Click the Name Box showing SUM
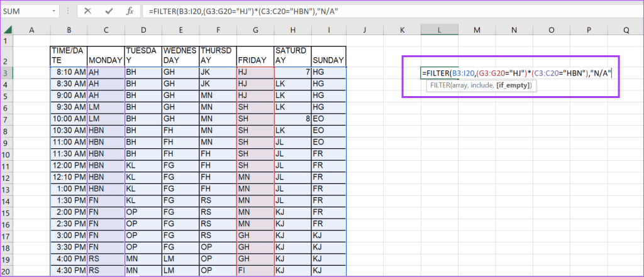The image size is (644, 277). pos(25,11)
